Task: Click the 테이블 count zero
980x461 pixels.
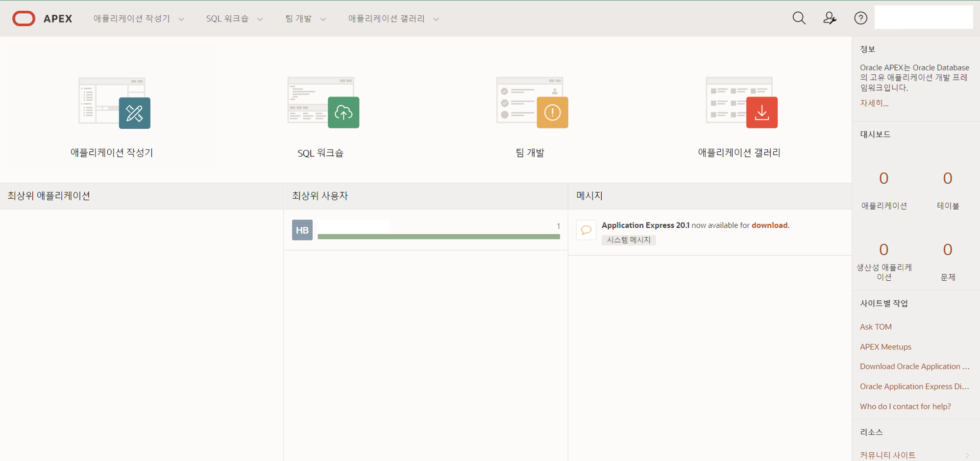Action: [x=948, y=178]
